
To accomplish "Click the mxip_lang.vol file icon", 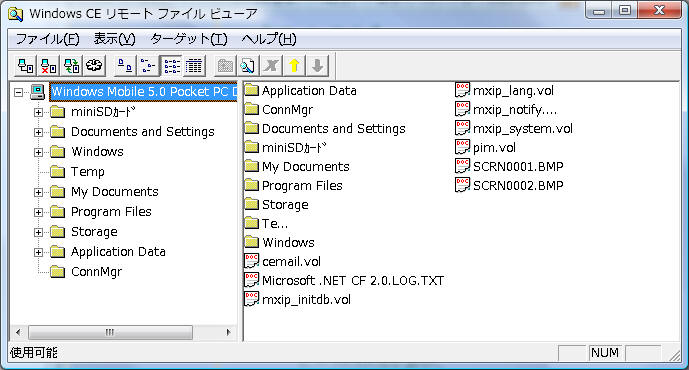I will click(462, 91).
